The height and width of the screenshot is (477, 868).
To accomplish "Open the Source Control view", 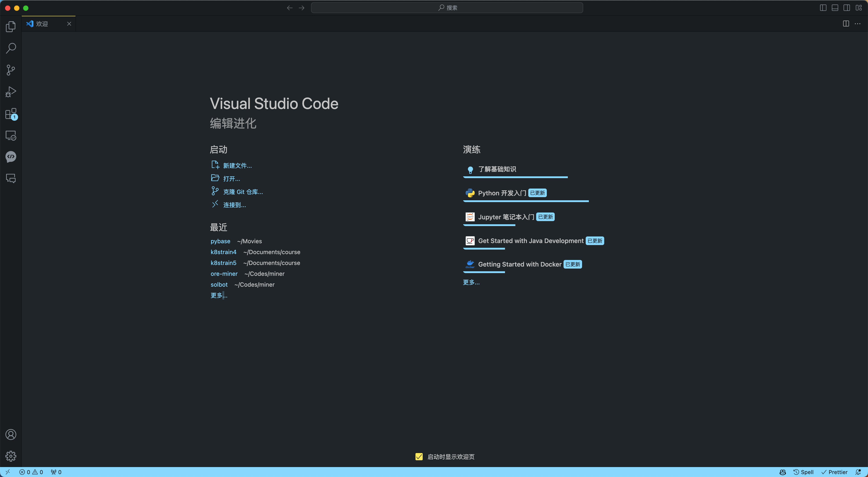I will click(x=11, y=70).
